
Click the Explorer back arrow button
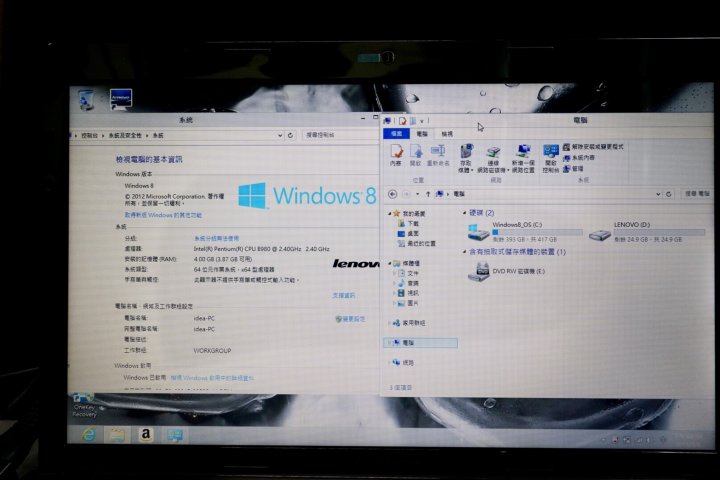tap(392, 194)
